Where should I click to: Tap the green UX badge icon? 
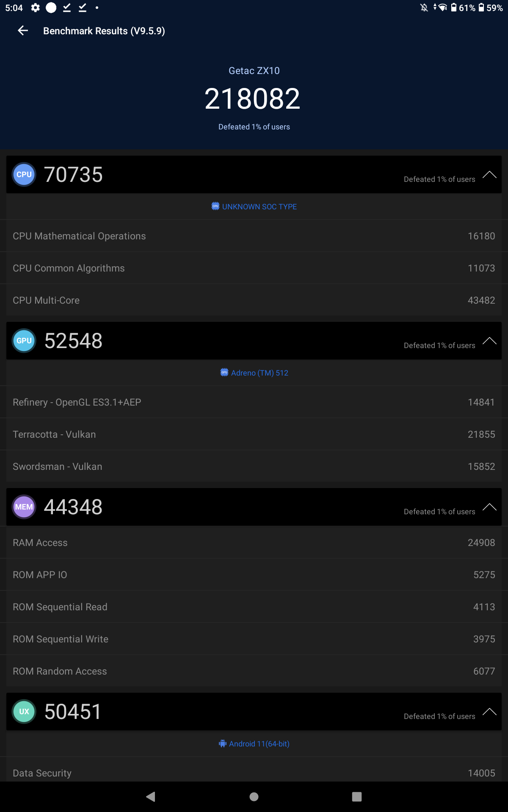[24, 711]
